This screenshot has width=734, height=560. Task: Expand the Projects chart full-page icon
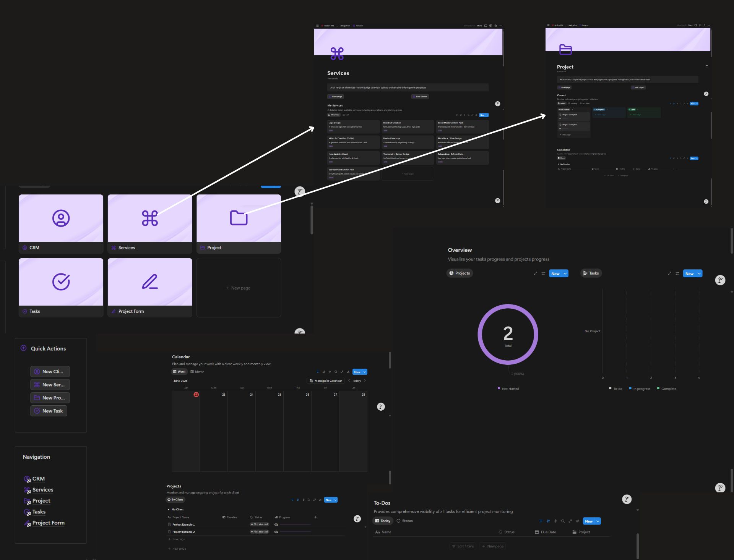coord(535,274)
